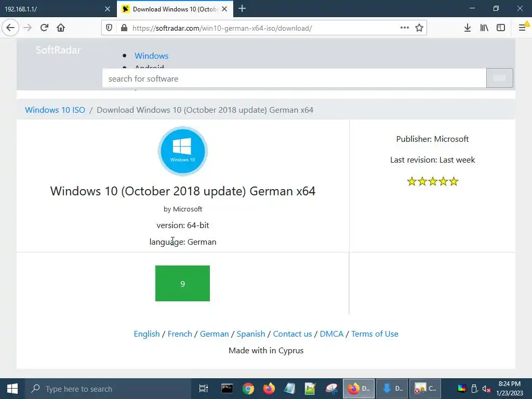Image resolution: width=532 pixels, height=399 pixels.
Task: Open the Firefox home page
Action: 61,28
